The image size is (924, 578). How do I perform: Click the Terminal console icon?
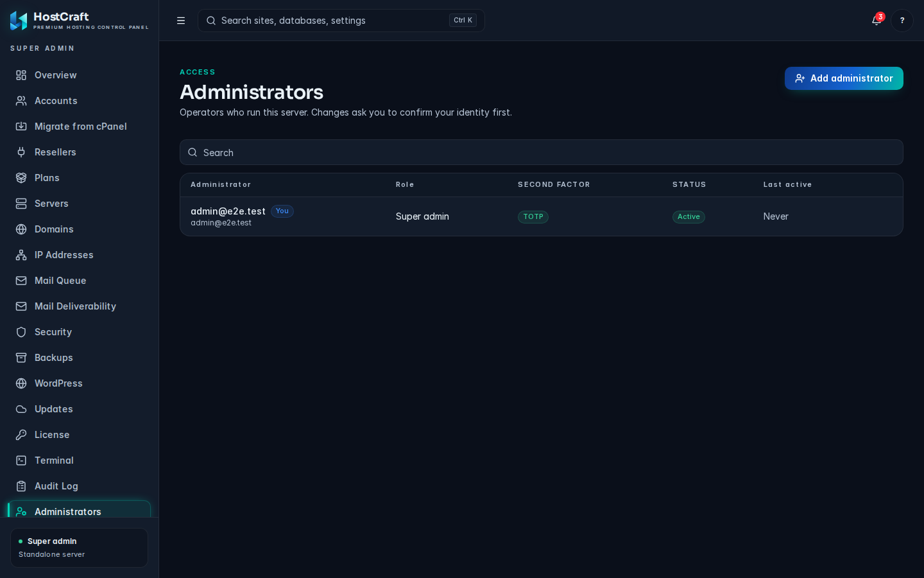tap(21, 460)
